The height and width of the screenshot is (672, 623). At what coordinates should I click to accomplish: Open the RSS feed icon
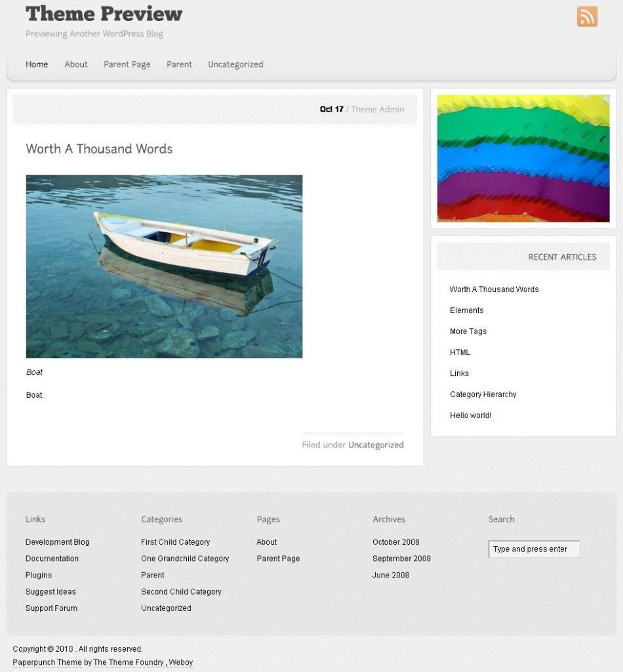(x=587, y=16)
